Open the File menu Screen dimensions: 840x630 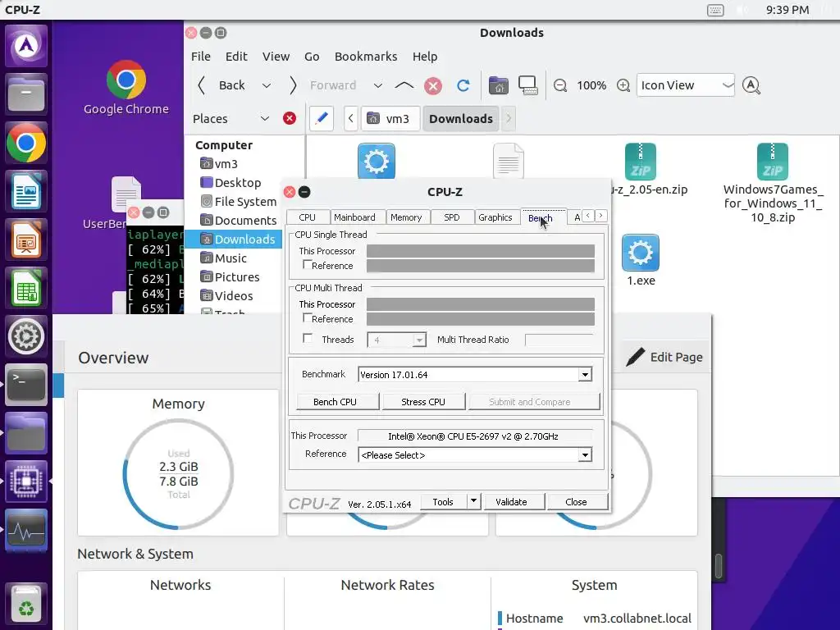point(201,57)
